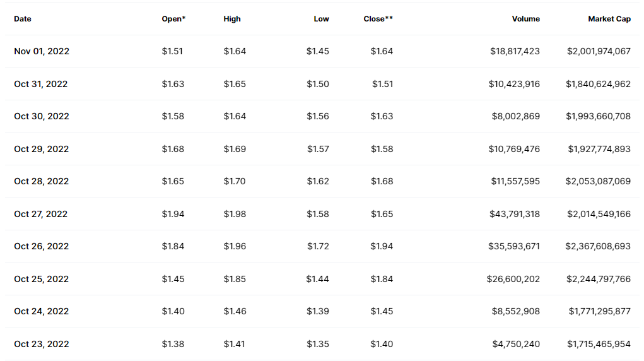Click the Date column header
Viewport: 644px width, 361px height.
23,19
